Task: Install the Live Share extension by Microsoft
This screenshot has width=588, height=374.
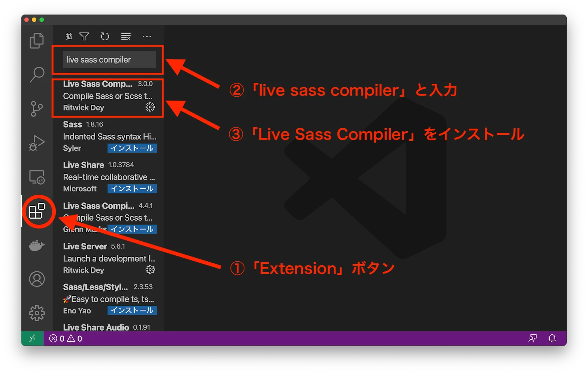Action: (x=132, y=188)
